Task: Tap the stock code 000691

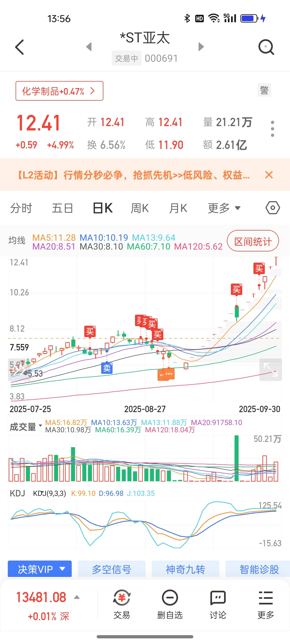Action: pyautogui.click(x=161, y=58)
